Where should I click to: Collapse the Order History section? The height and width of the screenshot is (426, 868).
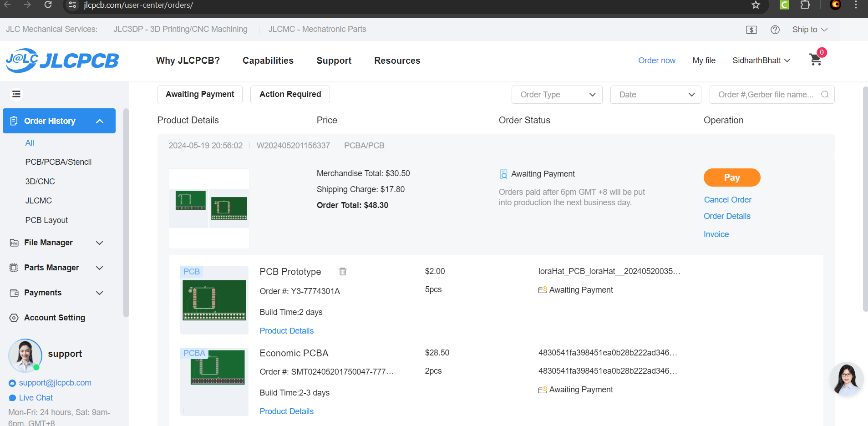coord(100,121)
